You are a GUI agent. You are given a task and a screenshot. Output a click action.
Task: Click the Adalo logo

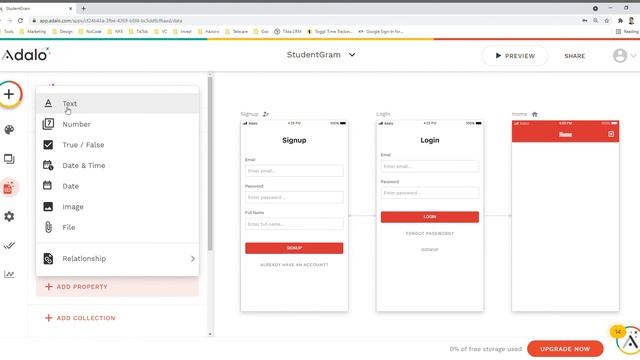tap(25, 54)
